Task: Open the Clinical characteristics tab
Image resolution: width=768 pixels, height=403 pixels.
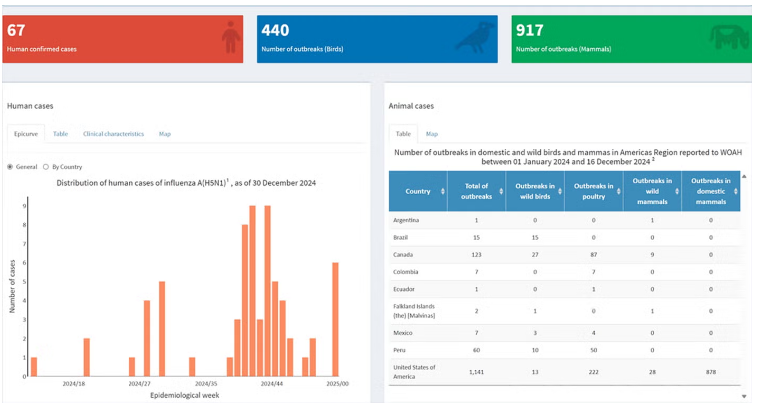Action: tap(113, 133)
